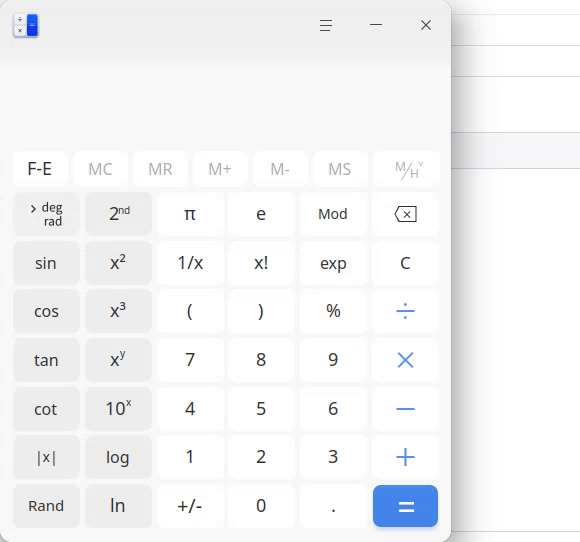This screenshot has width=580, height=542.
Task: Click the plus operator
Action: [405, 457]
